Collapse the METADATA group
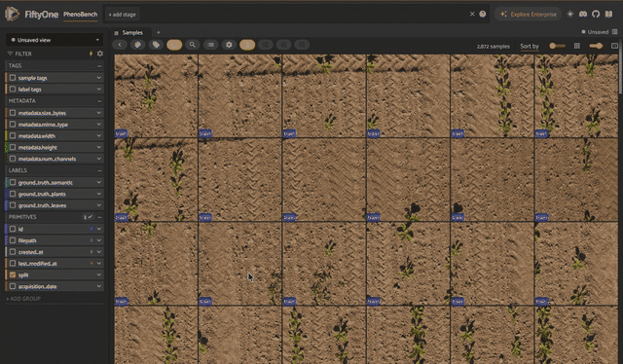This screenshot has height=364, width=623. [x=99, y=101]
